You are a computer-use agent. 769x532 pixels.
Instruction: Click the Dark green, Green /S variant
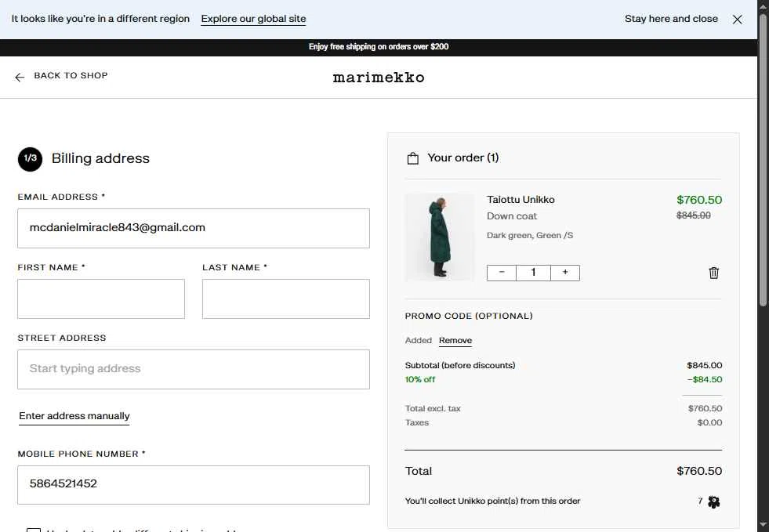click(x=530, y=235)
